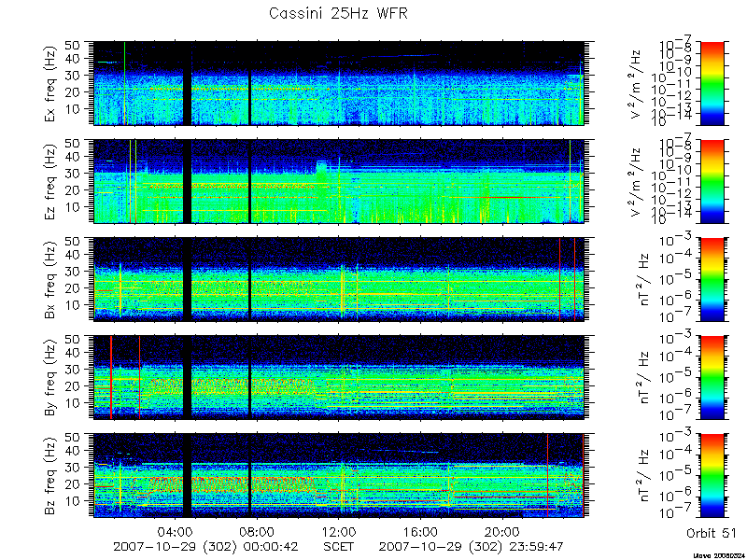Click the red vertical spike in By panel start
Viewport: 747px width, 560px height.
tap(111, 378)
